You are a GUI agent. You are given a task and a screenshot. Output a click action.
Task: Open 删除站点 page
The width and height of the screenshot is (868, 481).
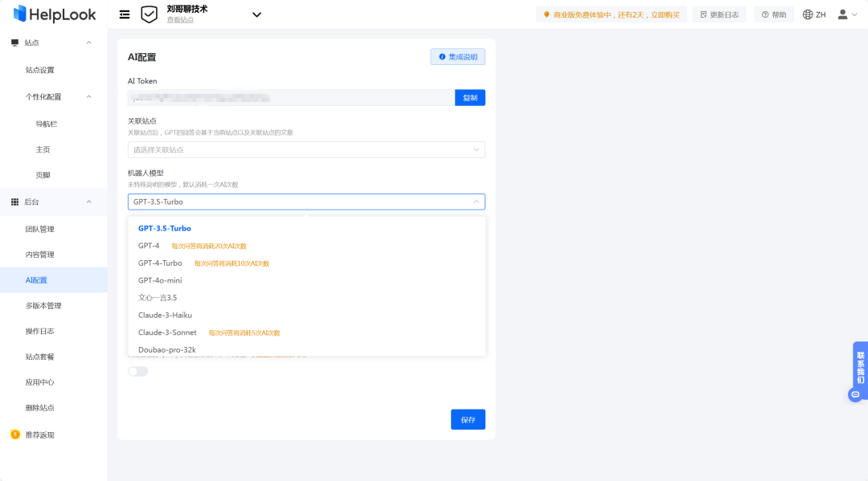tap(40, 407)
